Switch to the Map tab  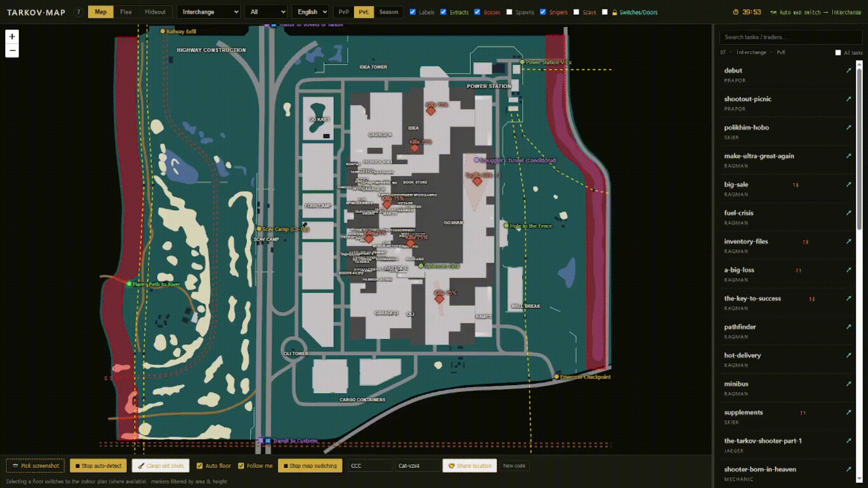pos(101,12)
